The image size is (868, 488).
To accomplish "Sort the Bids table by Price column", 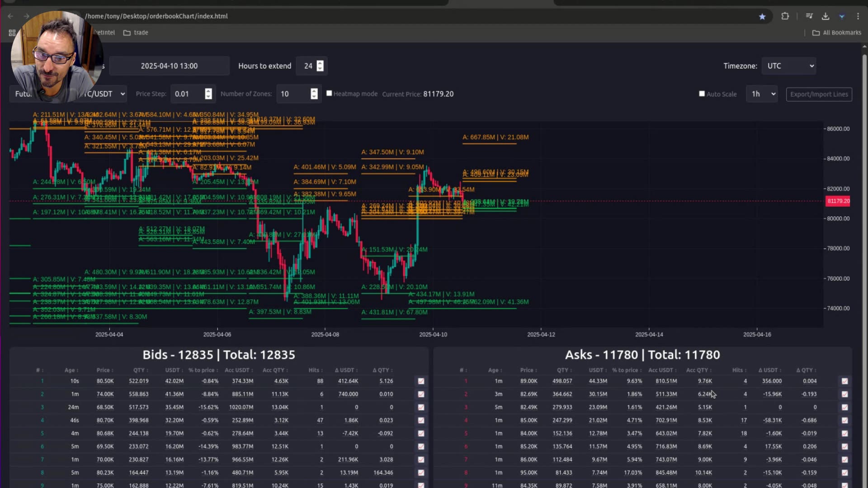I will (104, 370).
